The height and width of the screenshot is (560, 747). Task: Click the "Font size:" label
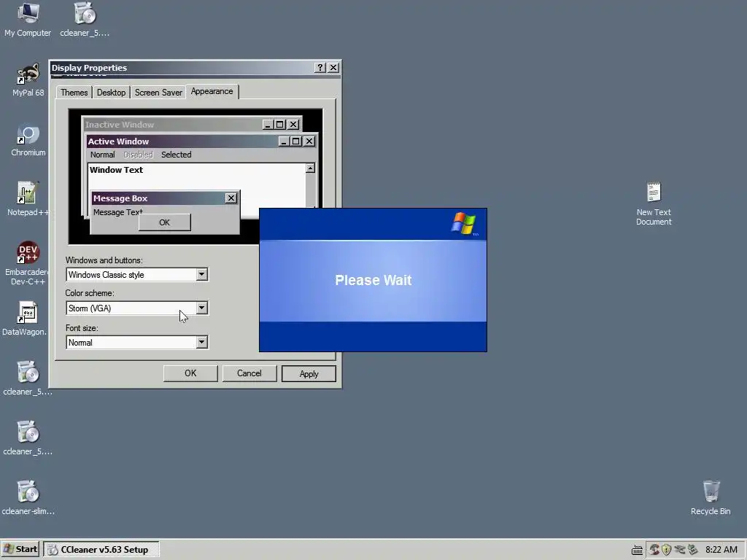[82, 328]
